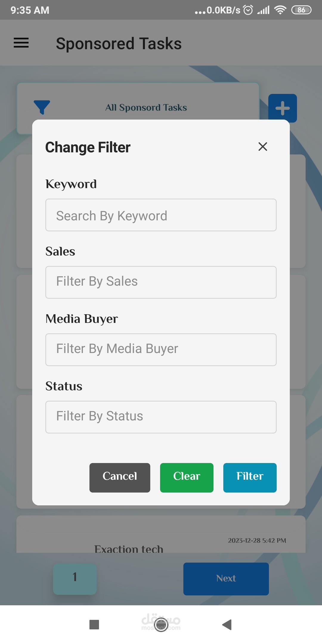Open the Filter By Sales dropdown
This screenshot has height=644, width=322.
pos(161,282)
